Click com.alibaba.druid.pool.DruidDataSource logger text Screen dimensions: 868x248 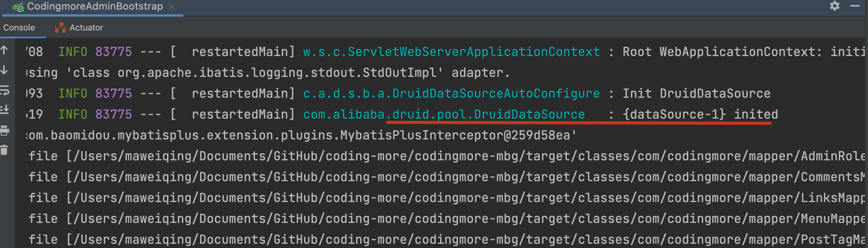(x=444, y=114)
